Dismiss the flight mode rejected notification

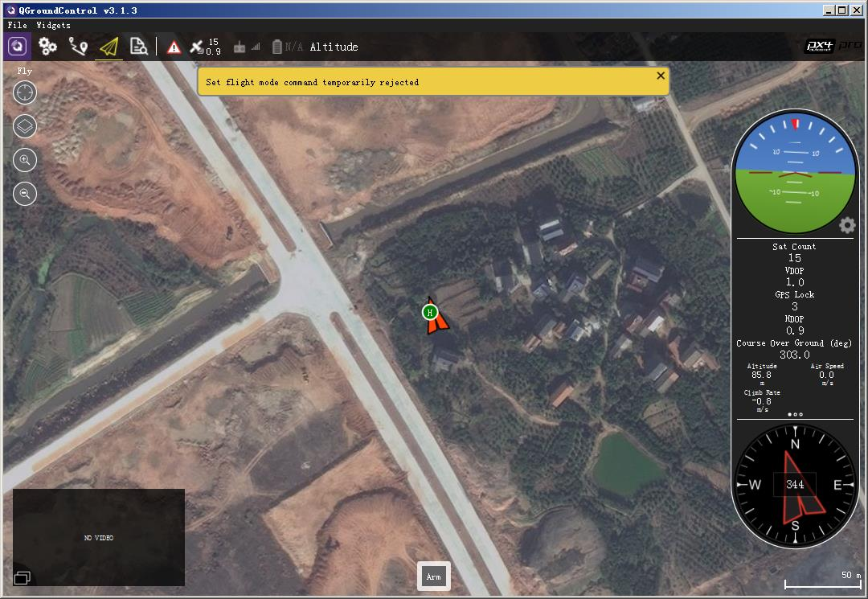661,76
